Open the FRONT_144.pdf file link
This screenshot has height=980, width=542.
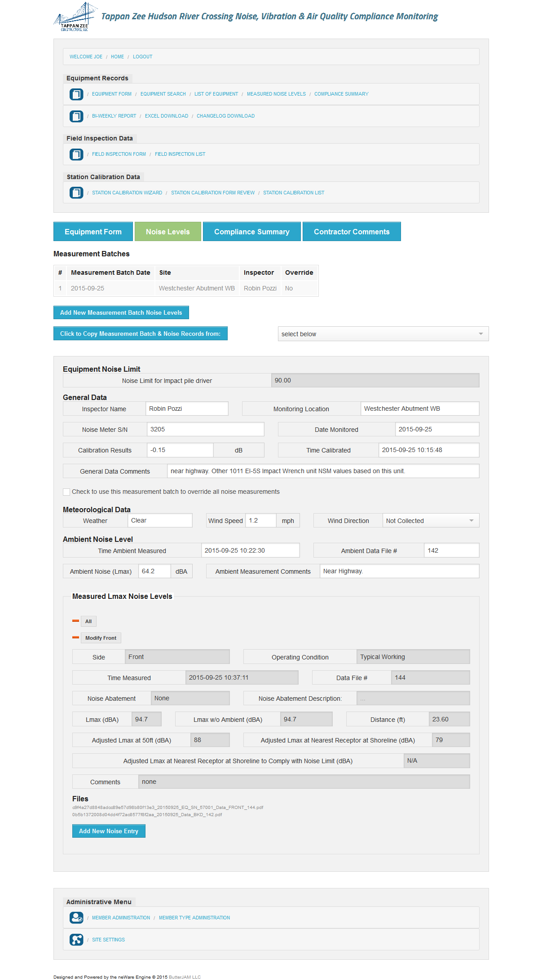[x=167, y=807]
